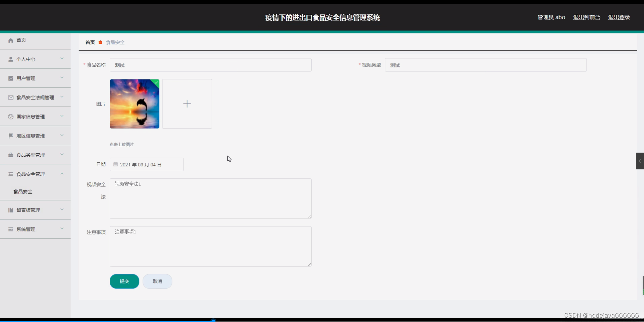Open the 食品安全法规管理 menu item
Image resolution: width=644 pixels, height=322 pixels.
[35, 98]
